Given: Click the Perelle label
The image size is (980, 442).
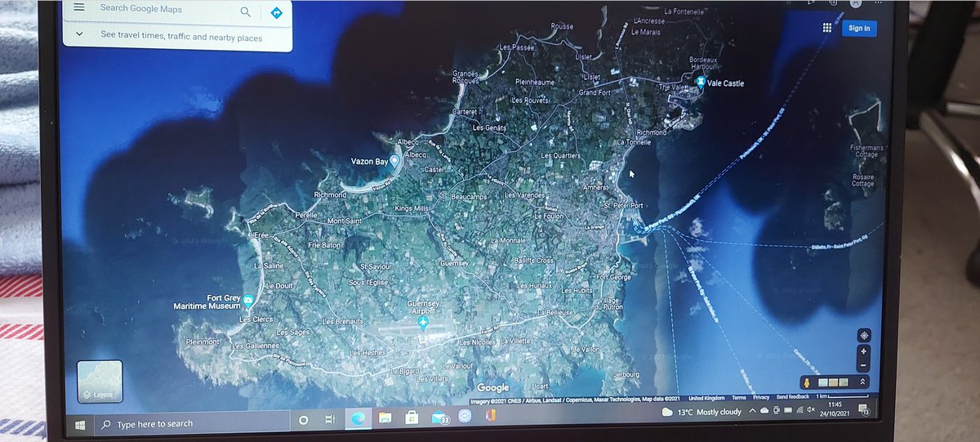Looking at the screenshot, I should click(305, 215).
